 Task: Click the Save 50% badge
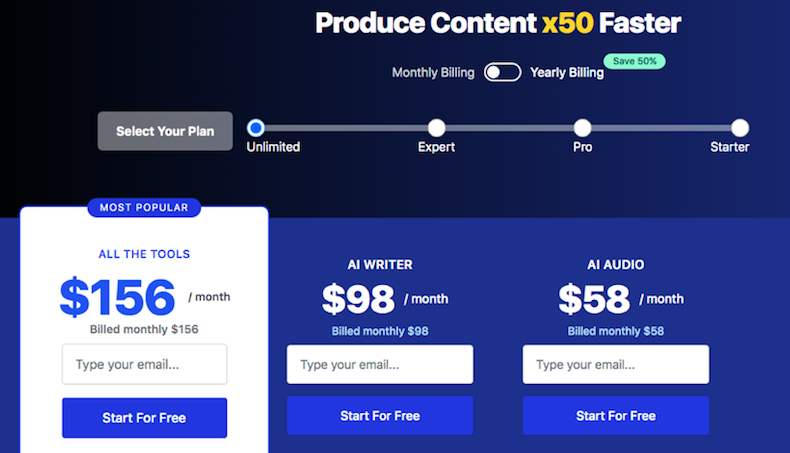point(634,61)
